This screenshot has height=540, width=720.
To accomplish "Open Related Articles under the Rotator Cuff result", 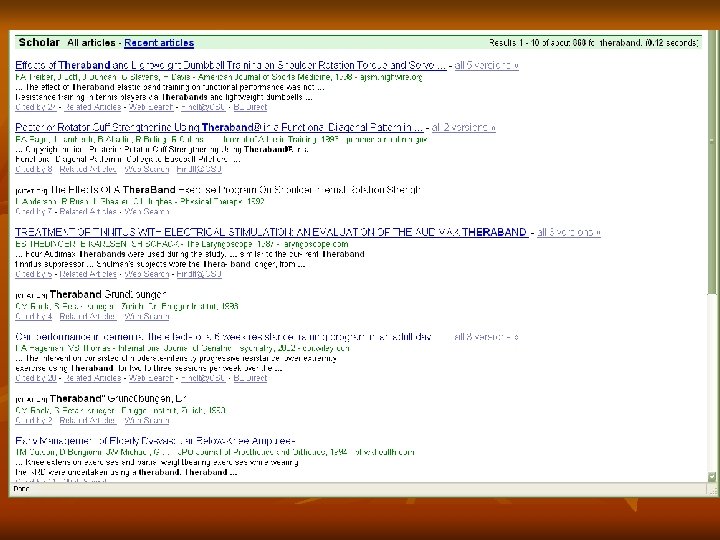I will coord(88,169).
